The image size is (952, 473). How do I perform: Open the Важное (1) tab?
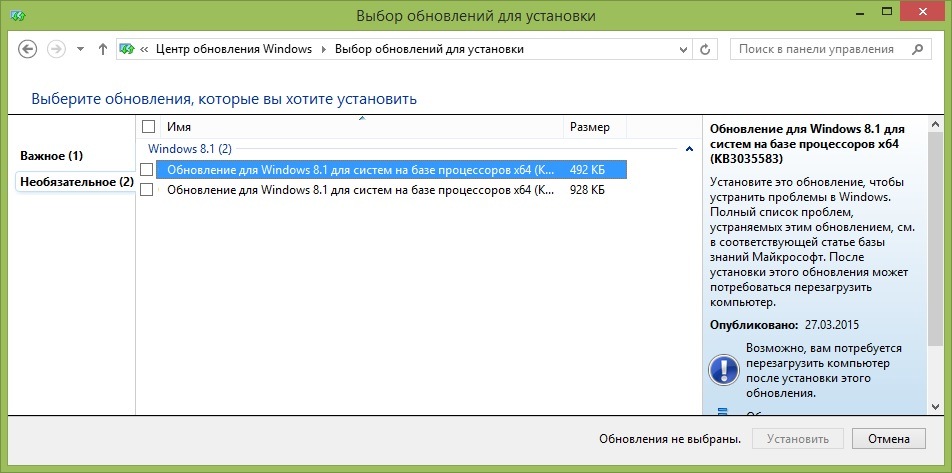point(52,155)
